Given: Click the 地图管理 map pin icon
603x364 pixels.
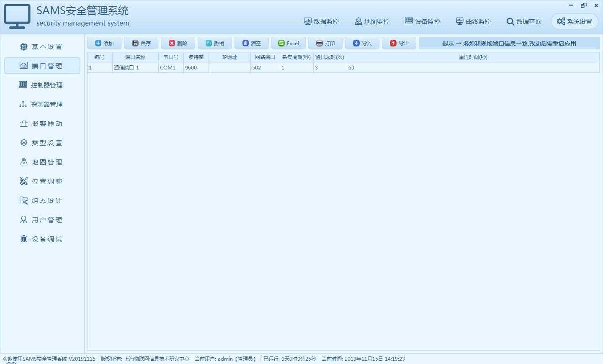Looking at the screenshot, I should [x=24, y=161].
